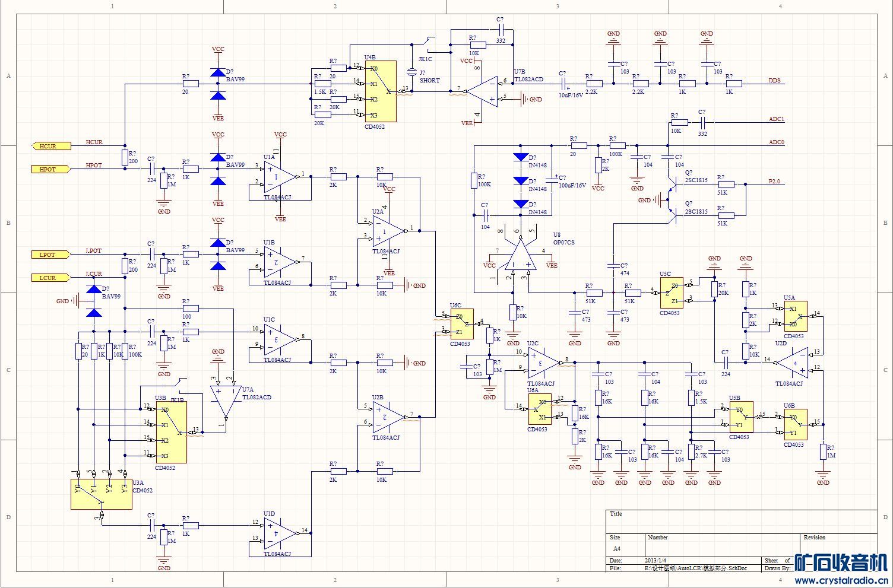This screenshot has height=588, width=893.
Task: Select the U4B CD4052 multiplexer block
Action: pyautogui.click(x=381, y=91)
